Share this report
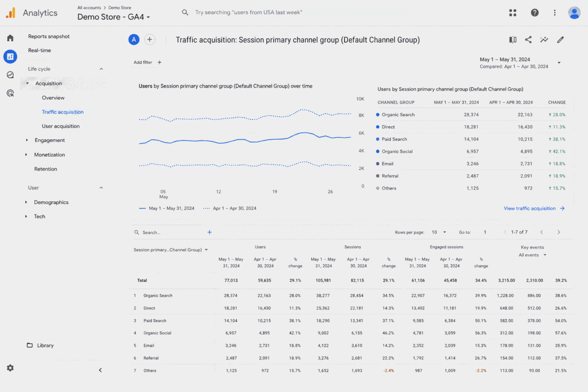 tap(528, 40)
